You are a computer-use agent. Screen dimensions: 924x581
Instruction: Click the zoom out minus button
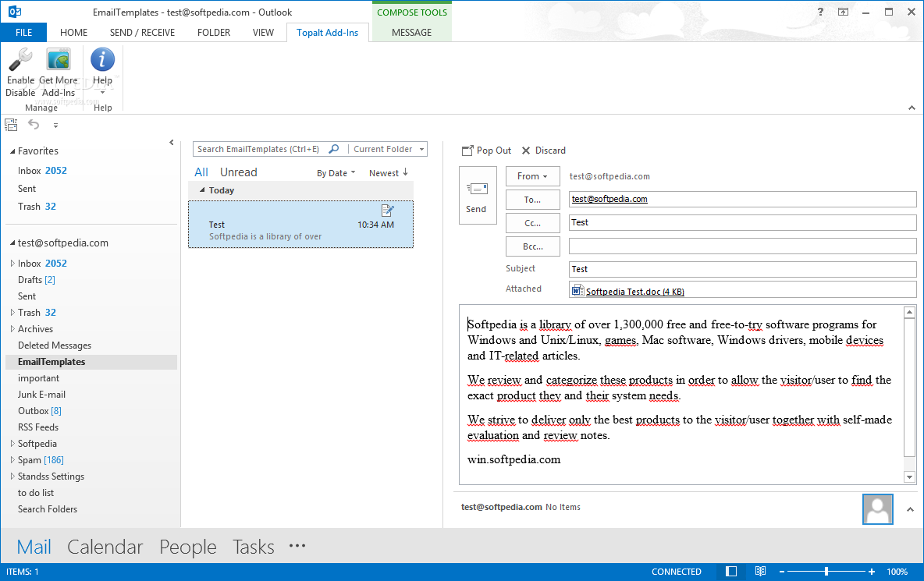(x=782, y=572)
